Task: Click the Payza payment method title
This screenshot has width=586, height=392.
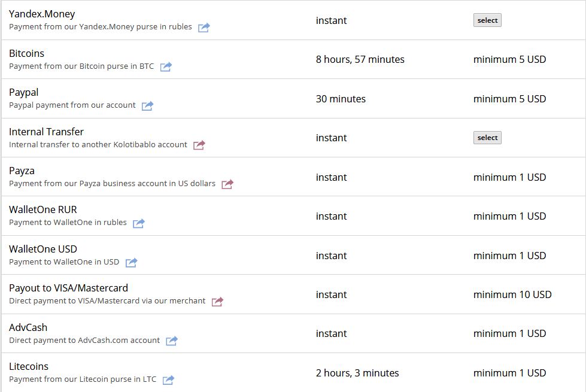Action: pos(22,171)
